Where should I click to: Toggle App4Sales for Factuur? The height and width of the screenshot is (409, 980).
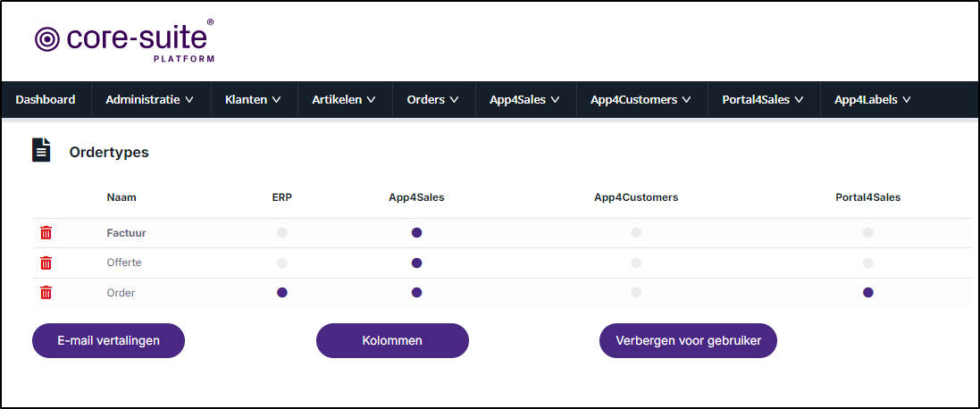(x=417, y=233)
